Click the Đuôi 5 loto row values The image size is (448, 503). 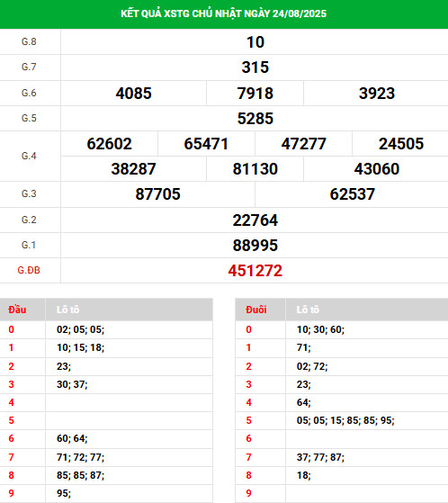(345, 420)
